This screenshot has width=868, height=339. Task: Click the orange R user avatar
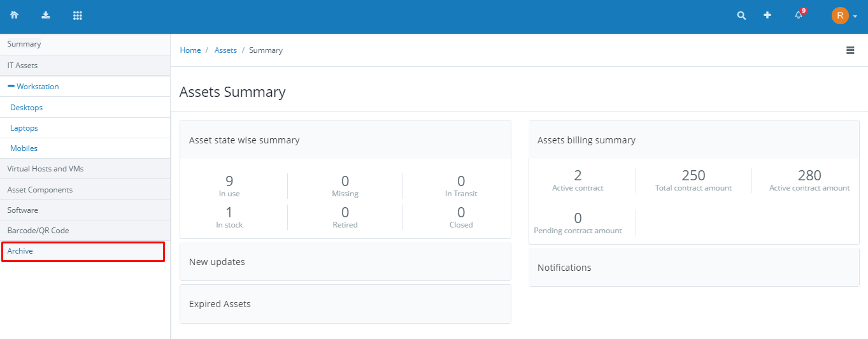pyautogui.click(x=840, y=16)
